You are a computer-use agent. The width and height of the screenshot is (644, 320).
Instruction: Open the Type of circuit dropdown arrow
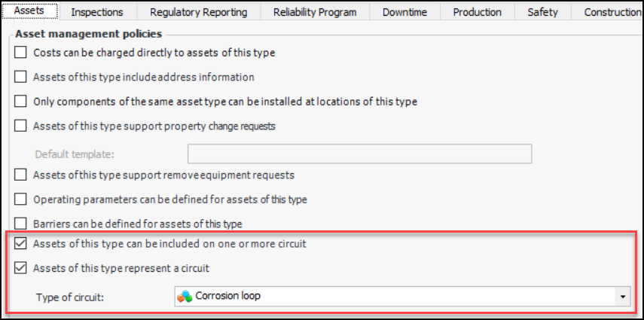pos(623,297)
